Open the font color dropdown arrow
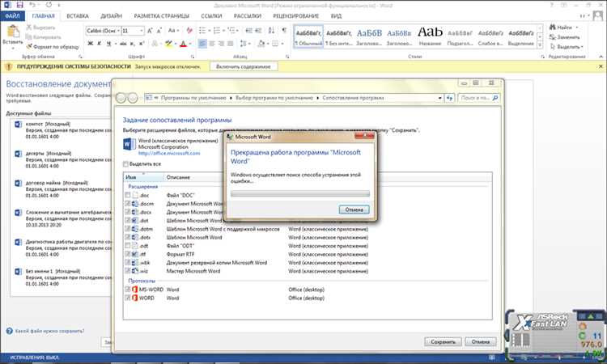Screen dimensions: 607x364 point(190,44)
